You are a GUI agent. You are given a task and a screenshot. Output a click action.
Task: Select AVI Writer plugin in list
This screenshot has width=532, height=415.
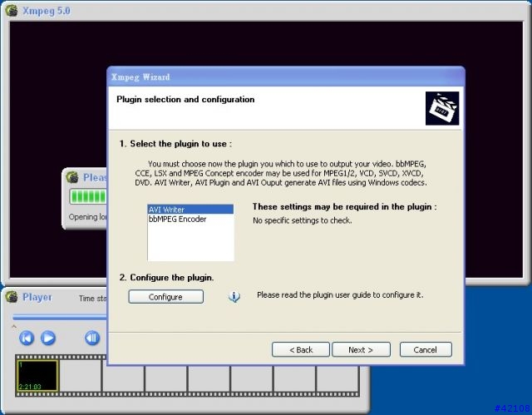190,210
